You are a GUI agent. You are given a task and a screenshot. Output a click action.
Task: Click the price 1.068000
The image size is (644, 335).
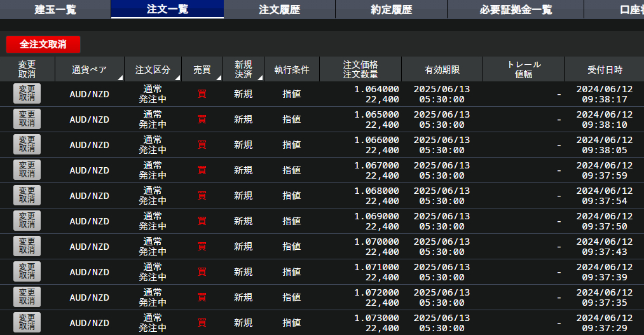tap(376, 191)
